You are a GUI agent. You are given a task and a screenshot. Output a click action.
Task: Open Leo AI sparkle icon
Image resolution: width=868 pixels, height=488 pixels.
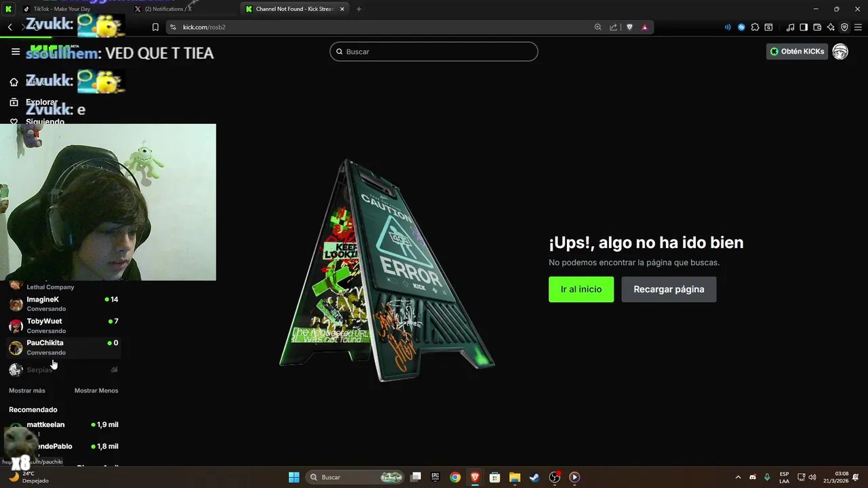[831, 27]
